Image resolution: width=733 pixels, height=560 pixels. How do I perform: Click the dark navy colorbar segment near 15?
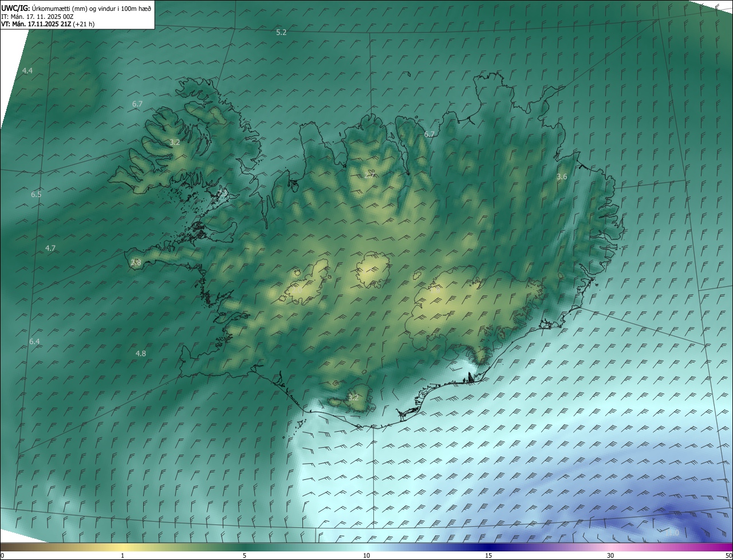click(488, 547)
